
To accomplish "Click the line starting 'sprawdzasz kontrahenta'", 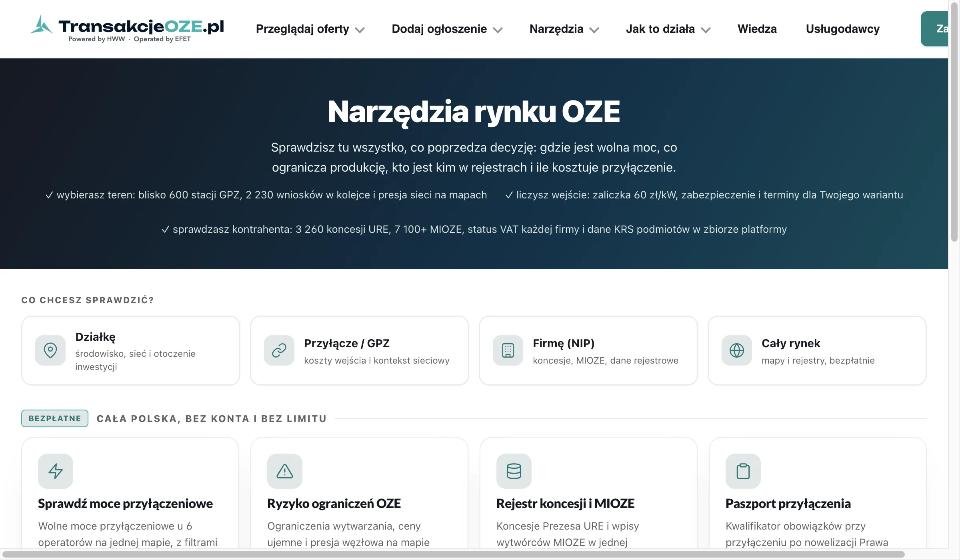I will tap(474, 229).
